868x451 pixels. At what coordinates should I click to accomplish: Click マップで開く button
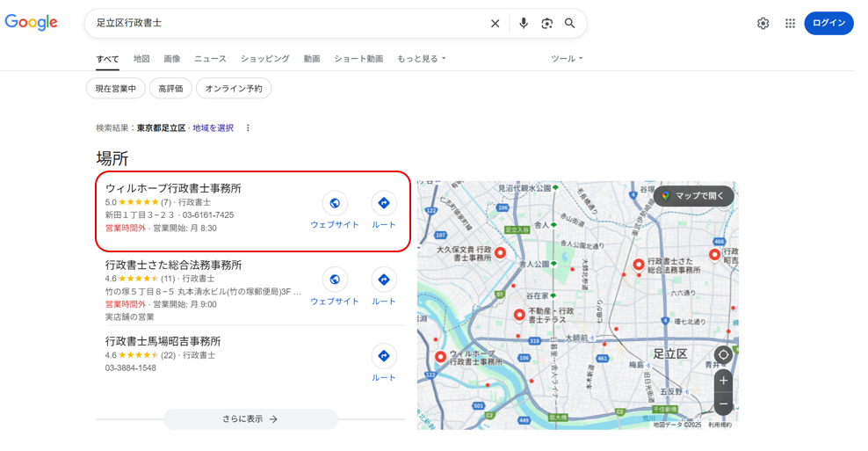(x=694, y=196)
